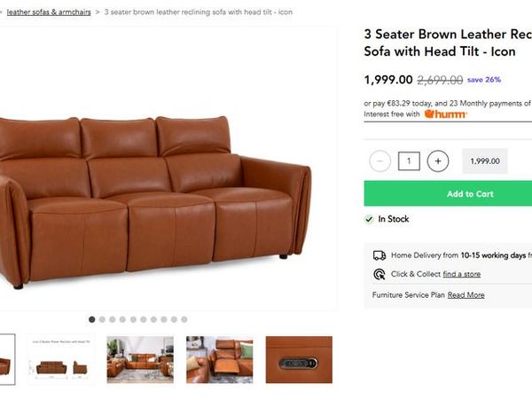
Task: Select the sofa dimensions diagram thumbnail
Action: pos(61,360)
